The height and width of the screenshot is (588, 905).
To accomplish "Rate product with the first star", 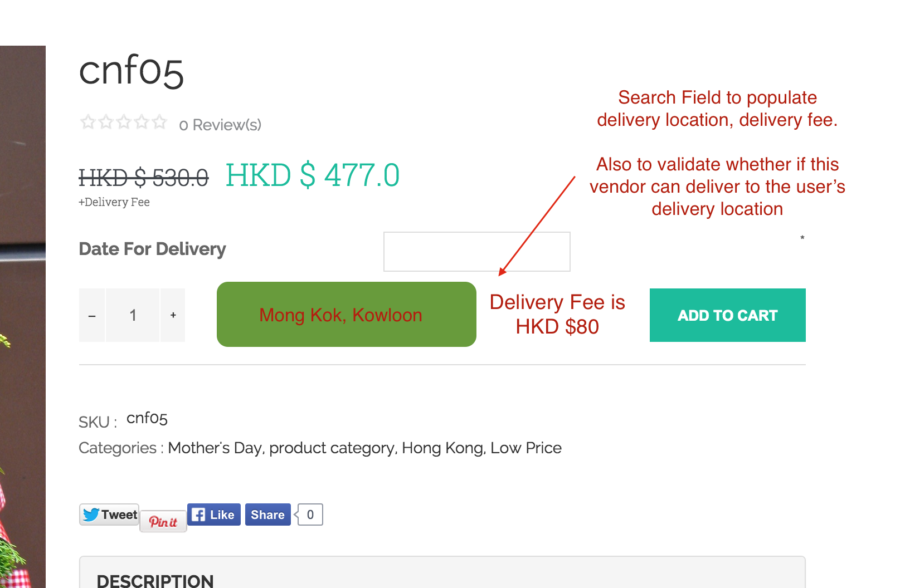I will (x=87, y=122).
